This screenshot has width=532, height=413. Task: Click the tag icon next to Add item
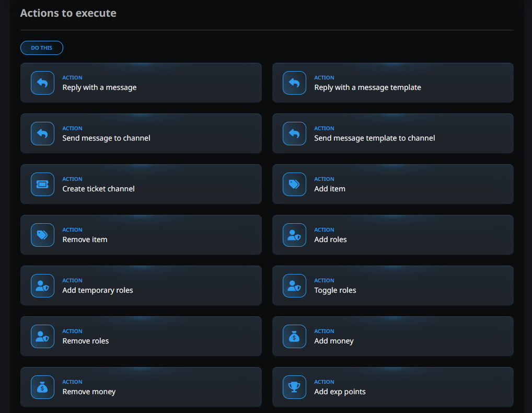(294, 184)
